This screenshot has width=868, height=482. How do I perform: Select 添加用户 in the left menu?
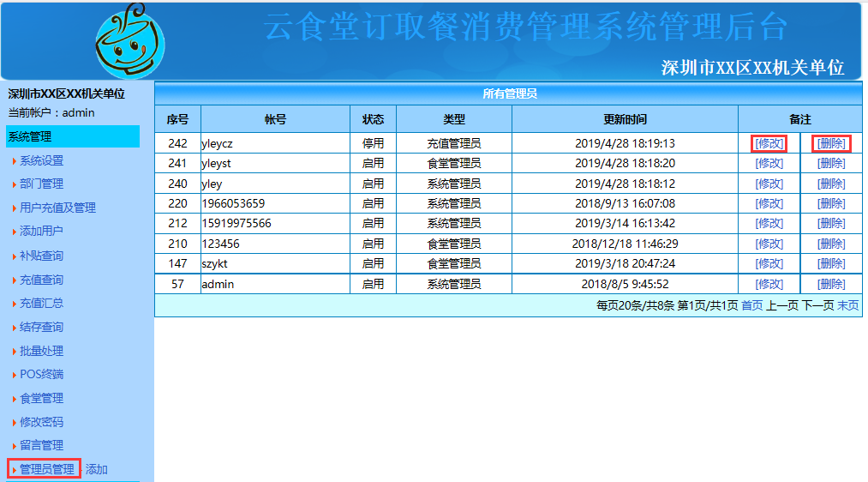pos(41,231)
